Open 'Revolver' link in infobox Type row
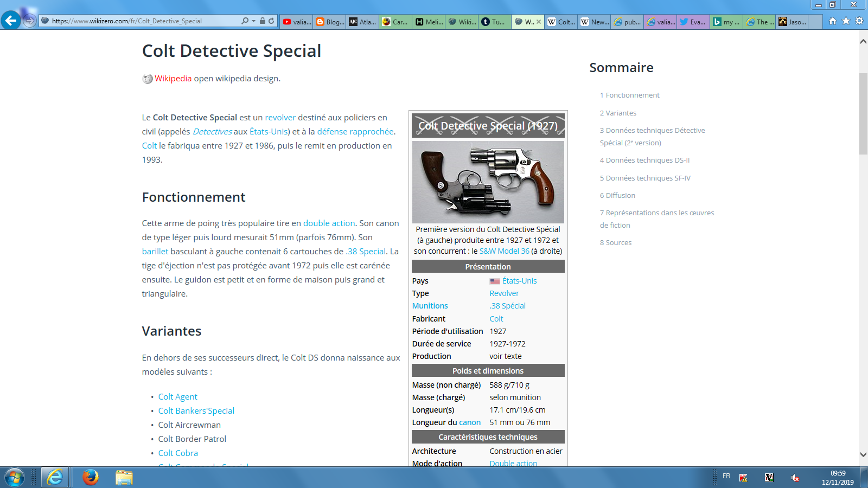Screen dimensions: 868x488 (504, 293)
